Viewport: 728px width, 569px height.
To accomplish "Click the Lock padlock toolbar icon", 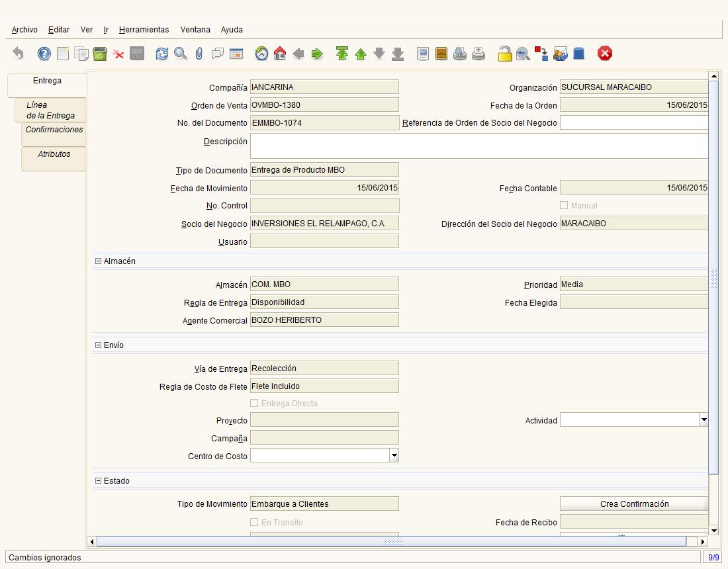I will 505,54.
